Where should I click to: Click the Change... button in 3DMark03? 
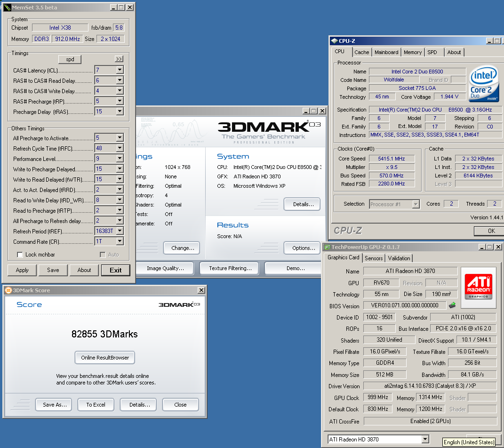[x=182, y=248]
